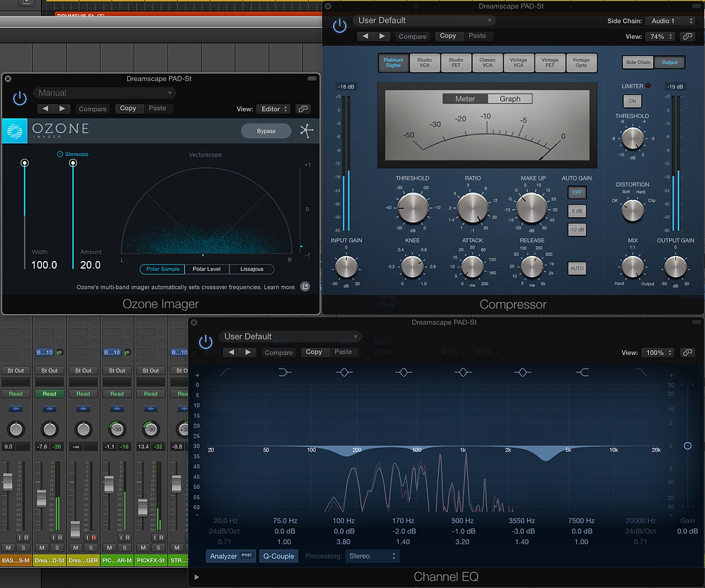Mute the BAS...S-M mixer channel
This screenshot has width=705, height=588.
click(x=8, y=548)
